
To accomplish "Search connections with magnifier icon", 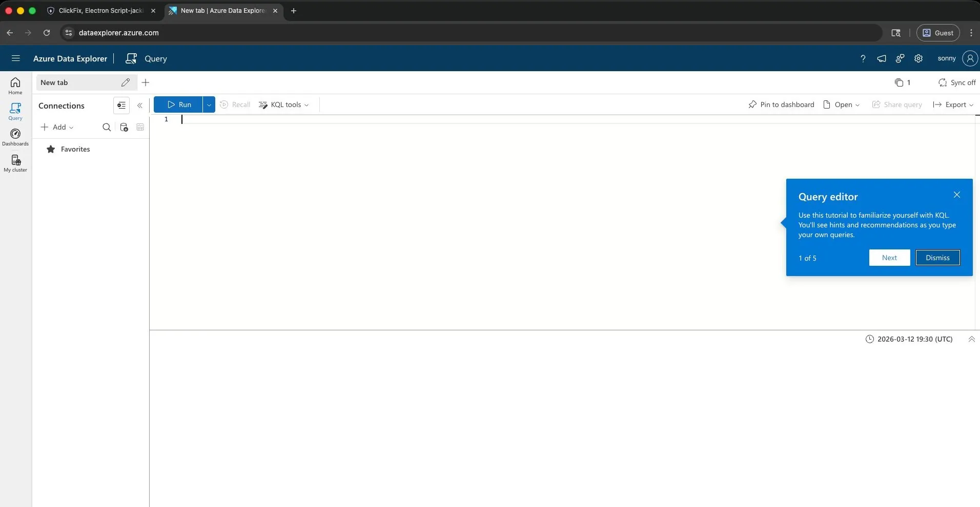I will click(107, 127).
